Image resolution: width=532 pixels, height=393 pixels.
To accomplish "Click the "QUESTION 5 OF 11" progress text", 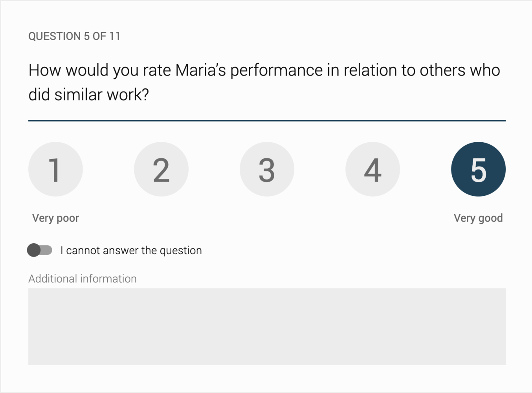I will pyautogui.click(x=74, y=36).
